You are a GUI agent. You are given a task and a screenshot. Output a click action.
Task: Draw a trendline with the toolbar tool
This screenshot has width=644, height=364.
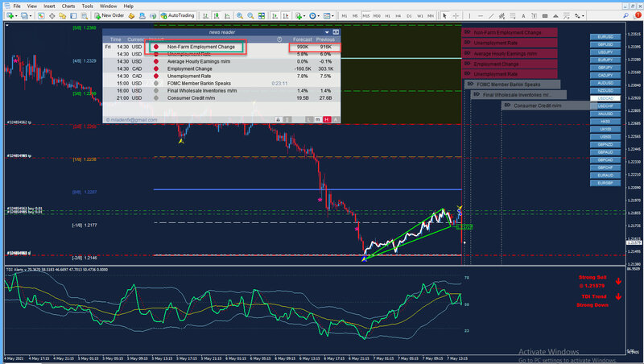coord(491,15)
